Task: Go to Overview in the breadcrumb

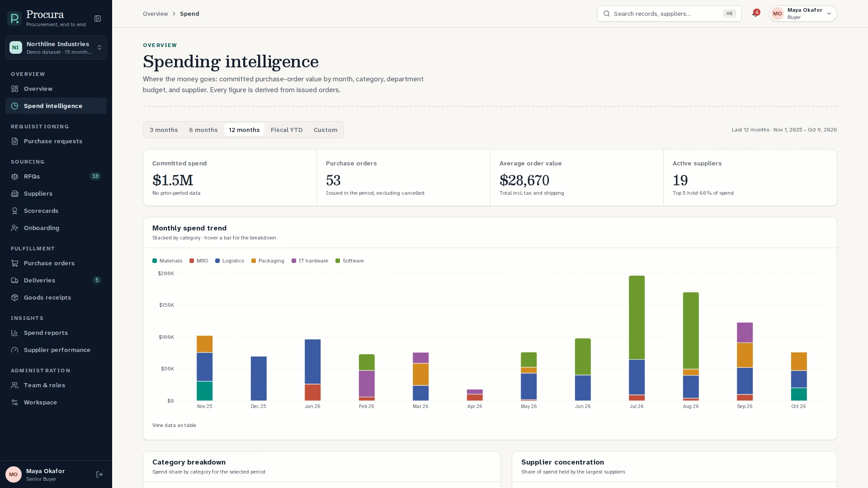Action: pyautogui.click(x=156, y=14)
